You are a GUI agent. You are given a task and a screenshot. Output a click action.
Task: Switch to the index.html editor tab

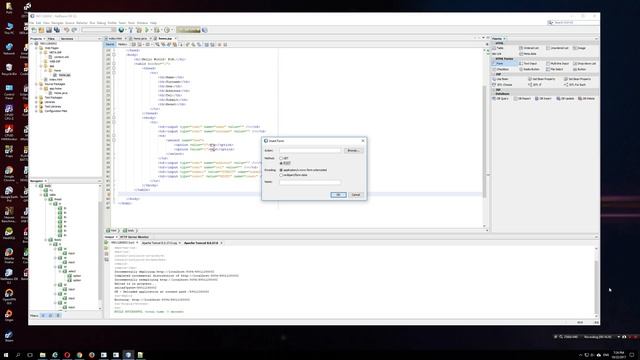[x=115, y=39]
